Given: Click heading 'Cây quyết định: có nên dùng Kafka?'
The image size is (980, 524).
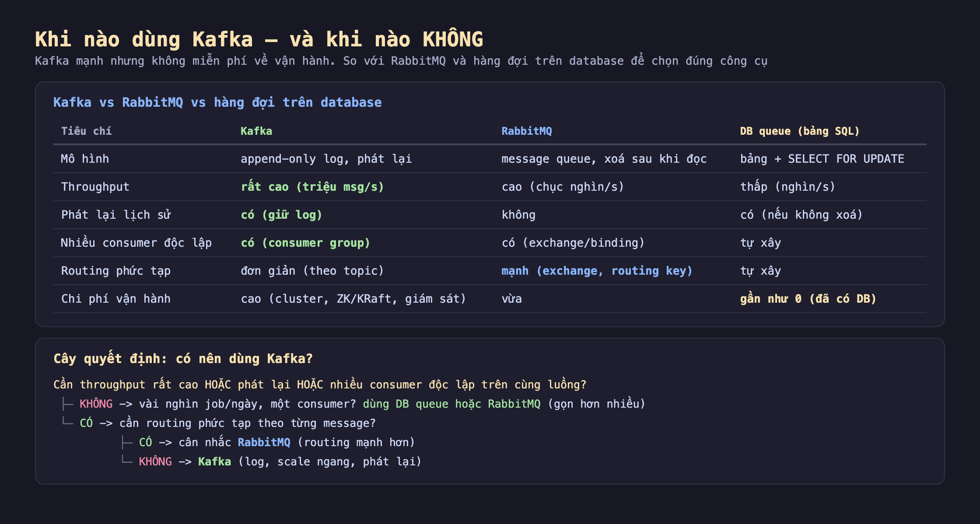Looking at the screenshot, I should [183, 359].
